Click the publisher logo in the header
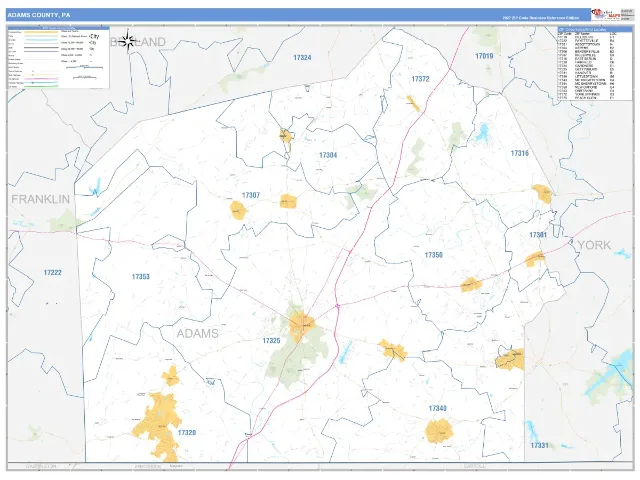 click(x=606, y=14)
